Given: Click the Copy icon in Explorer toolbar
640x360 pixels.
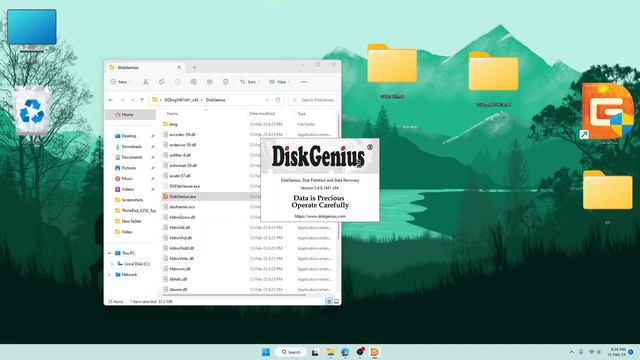Looking at the screenshot, I should [x=161, y=82].
